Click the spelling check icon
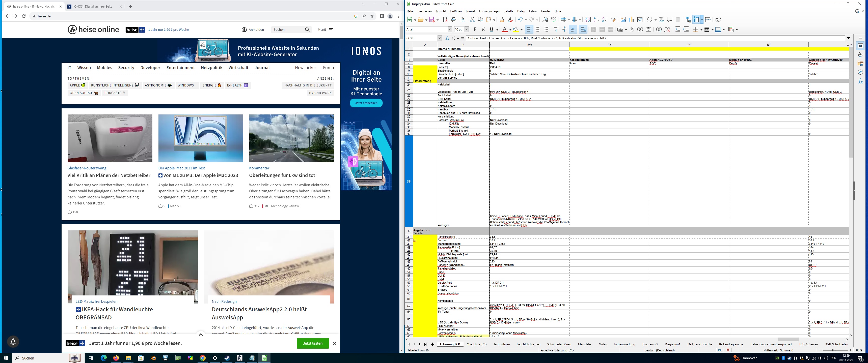Image resolution: width=868 pixels, height=363 pixels. point(553,19)
